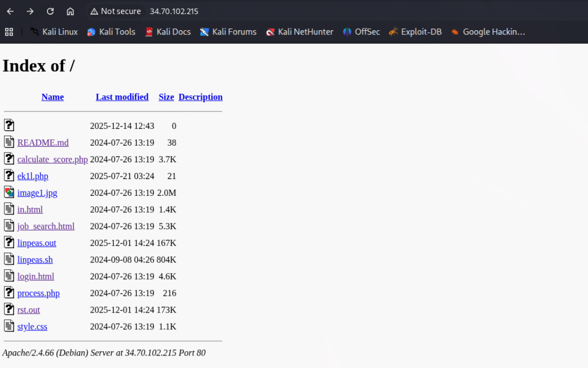
Task: Sort listing by Last modified column
Action: click(x=122, y=97)
